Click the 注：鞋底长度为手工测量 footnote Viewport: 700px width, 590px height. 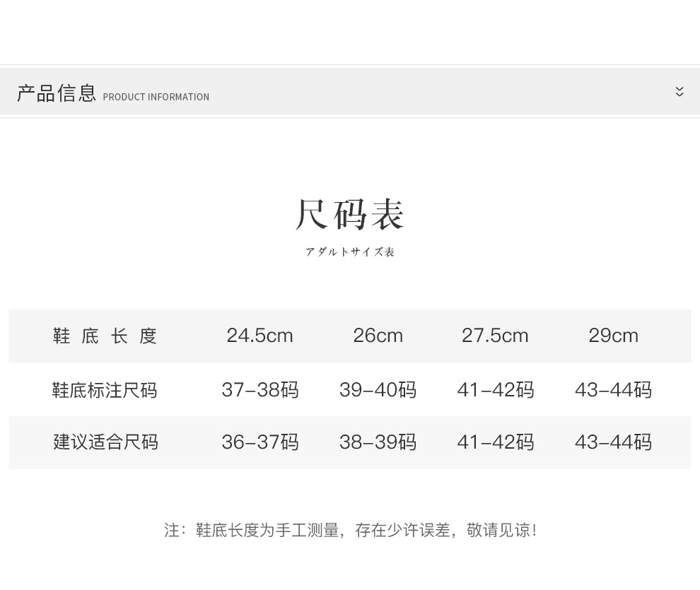(x=350, y=530)
